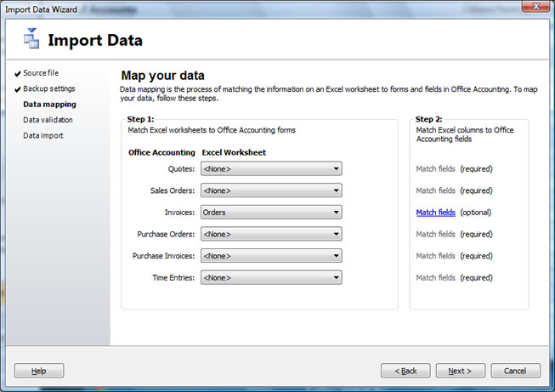The height and width of the screenshot is (392, 555).
Task: Click the Office Accounting column header
Action: click(161, 152)
